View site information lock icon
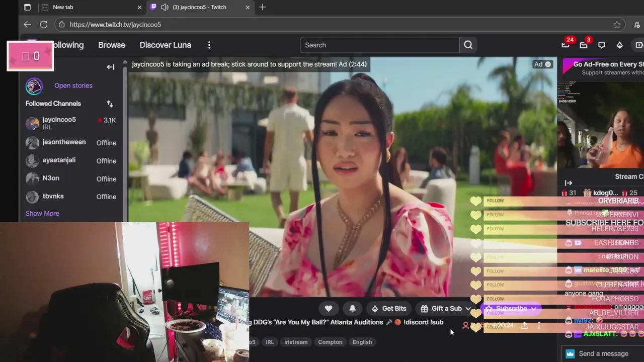The image size is (644, 362). 61,24
